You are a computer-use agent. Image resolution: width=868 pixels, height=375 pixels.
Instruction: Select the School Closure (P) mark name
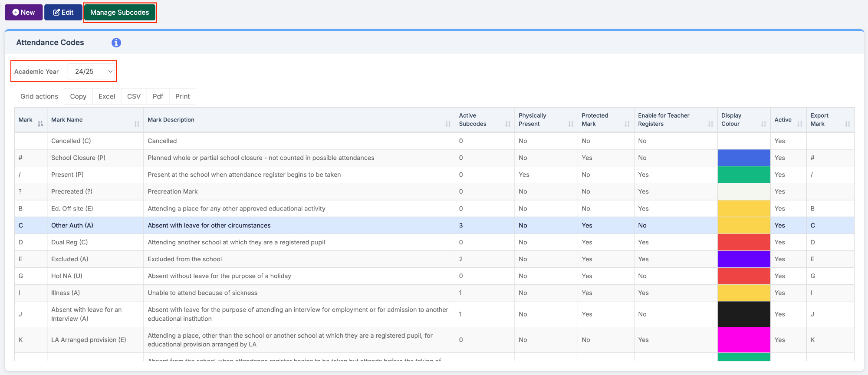78,158
